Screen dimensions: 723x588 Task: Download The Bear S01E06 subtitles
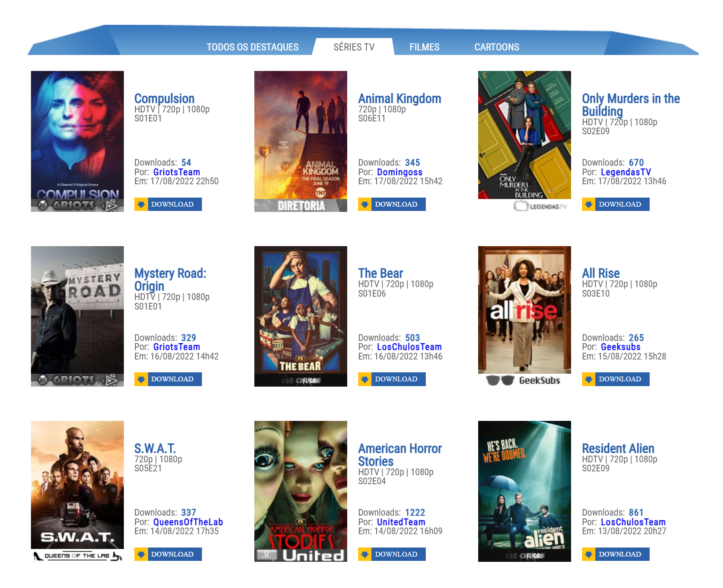point(392,379)
